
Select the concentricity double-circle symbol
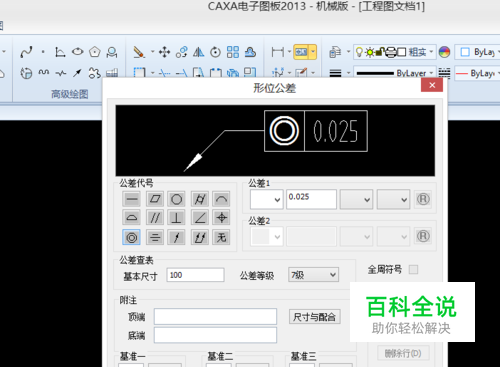132,237
